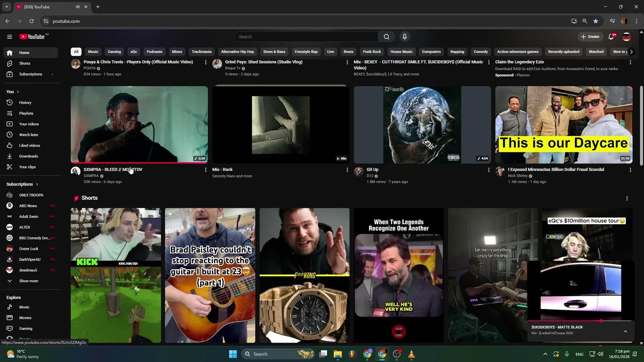The image size is (644, 362).
Task: Open SXMPRA - BLEED // MOLOTOV title
Action: tap(113, 169)
